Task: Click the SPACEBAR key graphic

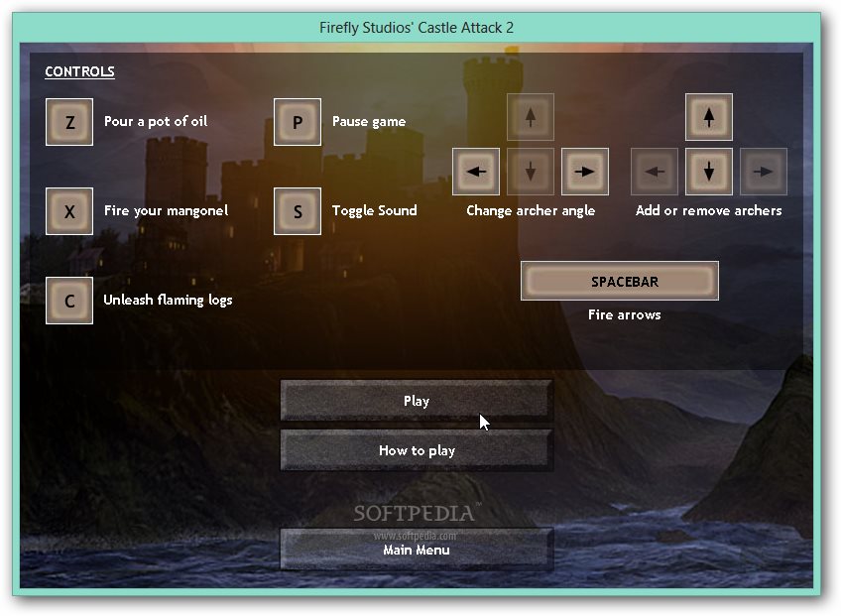Action: 620,281
